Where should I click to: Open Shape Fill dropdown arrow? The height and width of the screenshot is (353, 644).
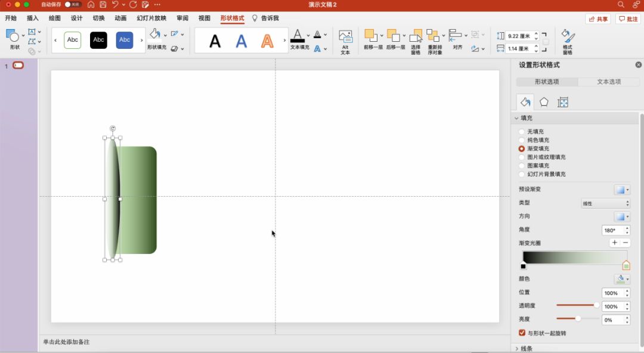coord(165,35)
